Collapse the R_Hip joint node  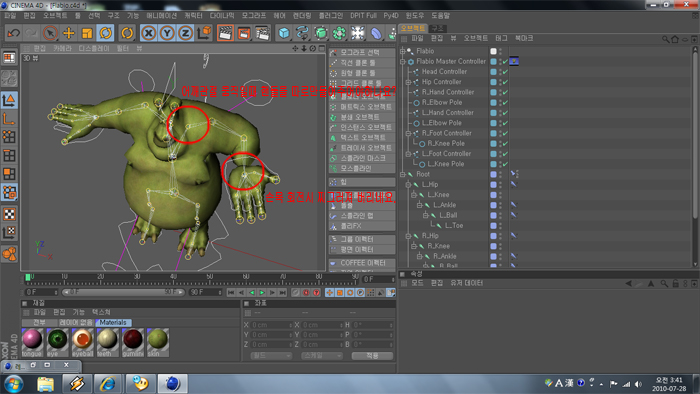click(408, 236)
